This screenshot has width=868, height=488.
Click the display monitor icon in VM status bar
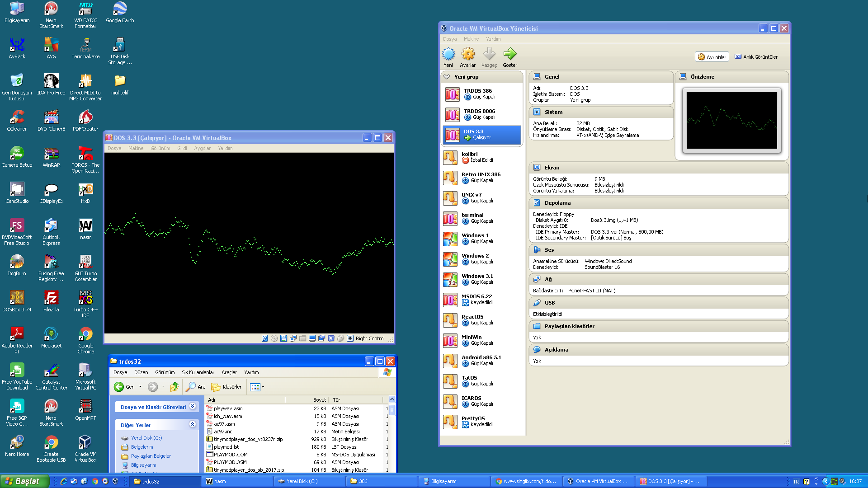312,338
